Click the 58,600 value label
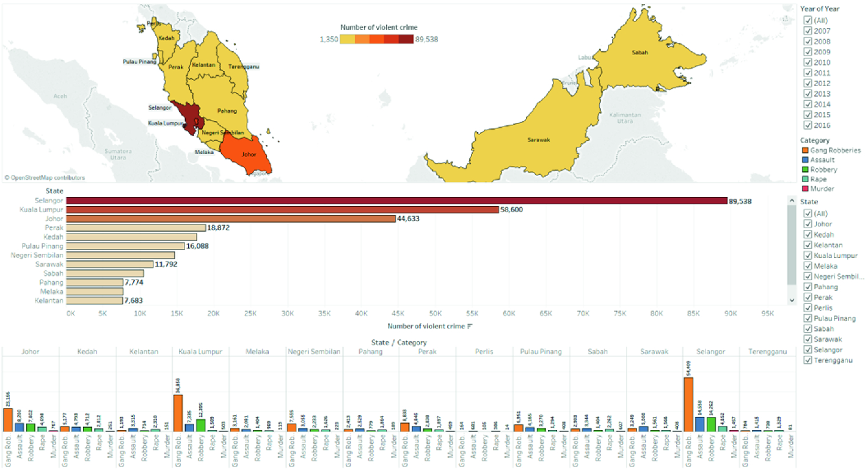Screen dimensions: 868x469 pyautogui.click(x=512, y=210)
